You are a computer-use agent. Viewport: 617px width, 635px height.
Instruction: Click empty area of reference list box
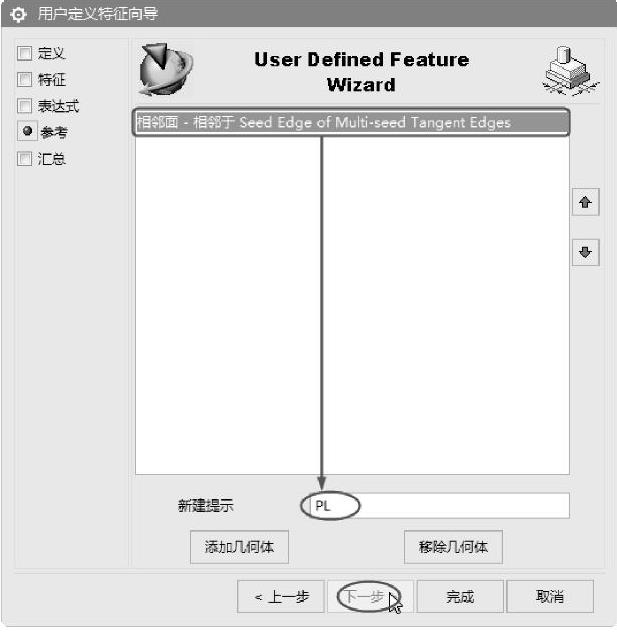445,304
